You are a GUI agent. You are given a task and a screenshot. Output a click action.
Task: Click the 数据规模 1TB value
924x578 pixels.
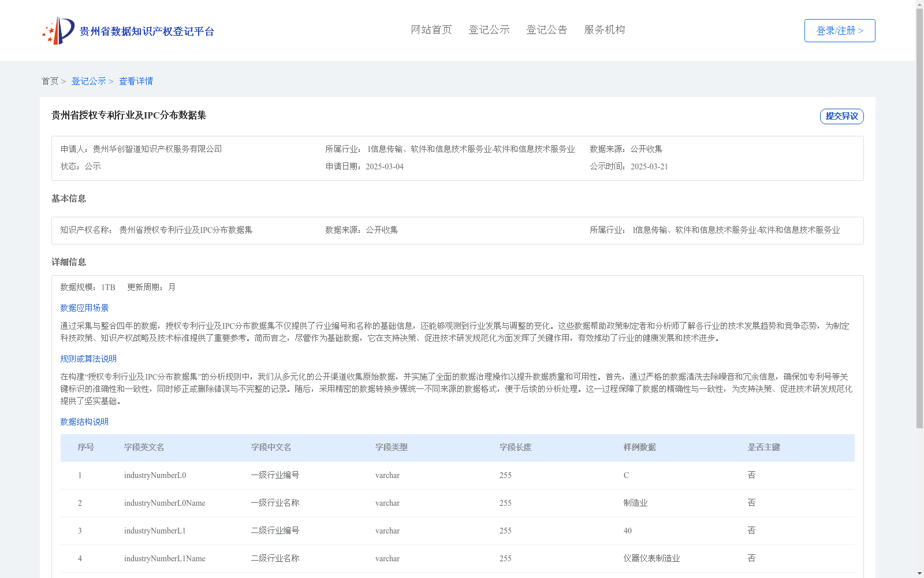(108, 287)
